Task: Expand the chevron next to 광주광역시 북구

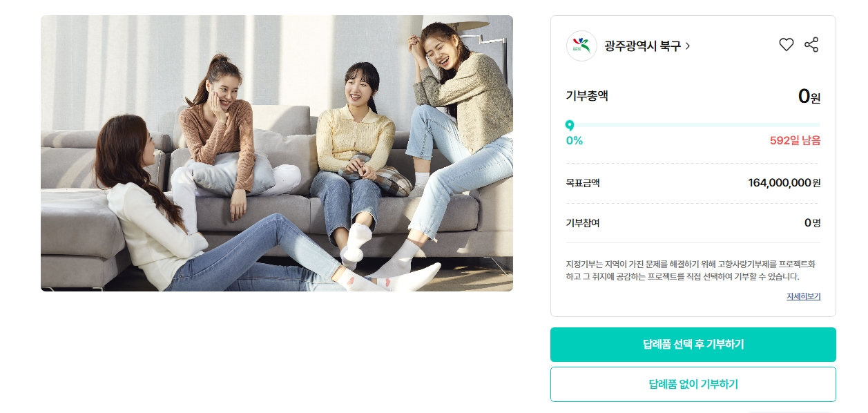Action: [x=687, y=46]
